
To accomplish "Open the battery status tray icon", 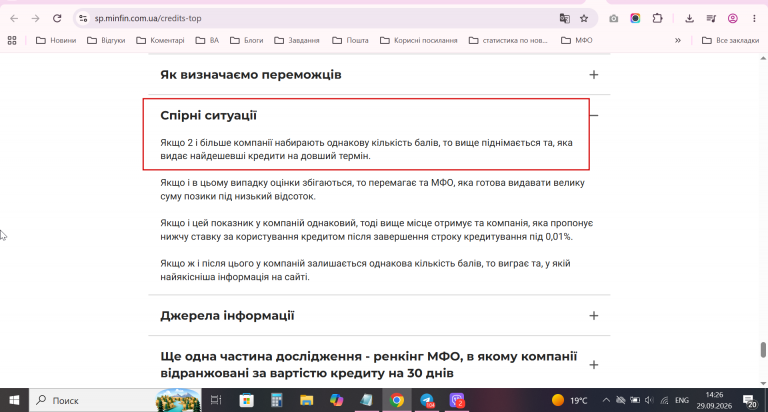I will (635, 400).
